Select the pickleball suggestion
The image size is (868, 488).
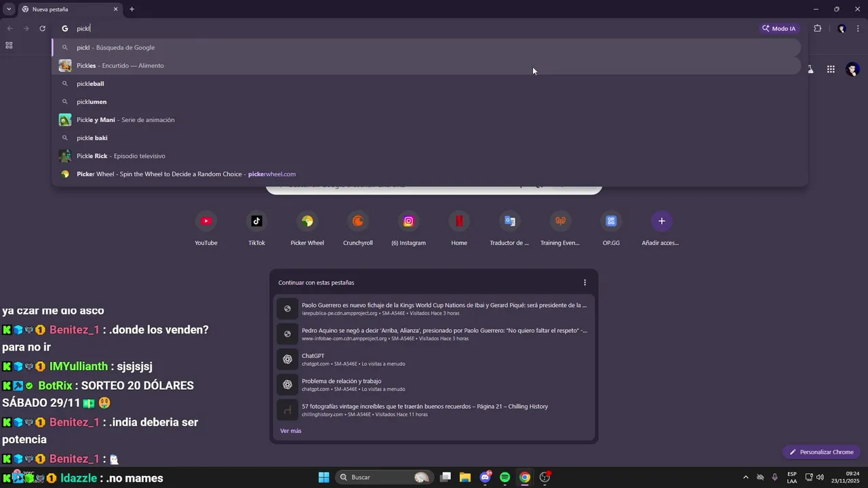(427, 83)
